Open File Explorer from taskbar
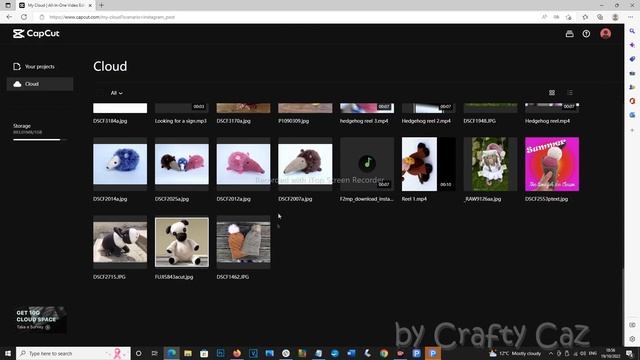This screenshot has width=640, height=360. 188,353
